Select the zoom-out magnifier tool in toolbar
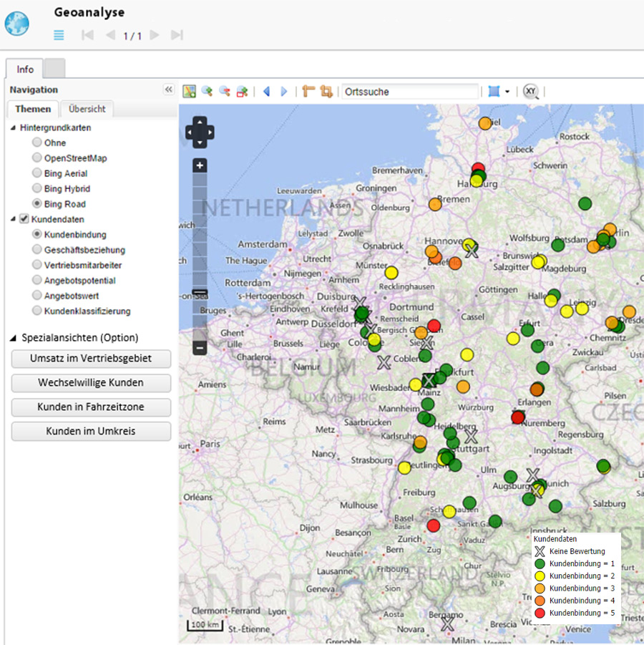644x645 pixels. (225, 92)
